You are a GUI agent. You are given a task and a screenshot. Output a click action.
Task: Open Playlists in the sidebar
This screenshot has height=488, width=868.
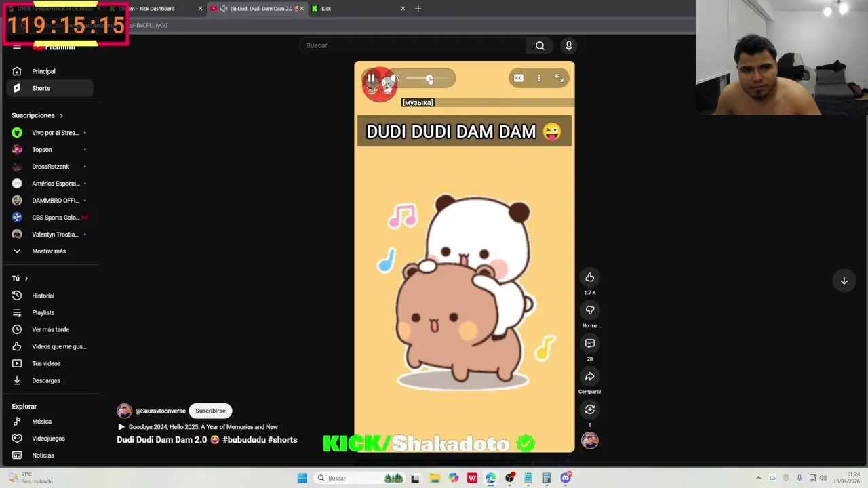click(50, 312)
